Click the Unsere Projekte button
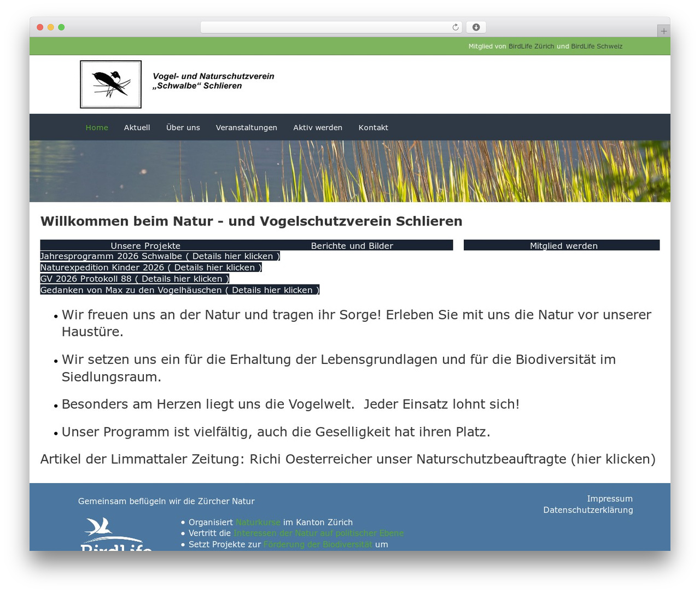Viewport: 700px width, 593px height. (145, 245)
